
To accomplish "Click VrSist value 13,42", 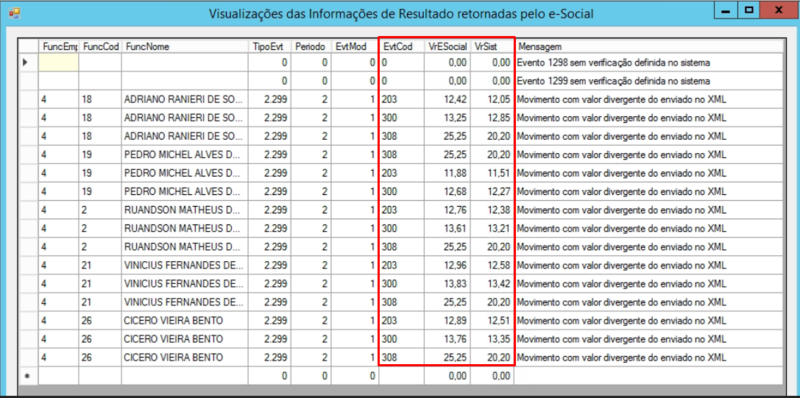I will coord(498,283).
